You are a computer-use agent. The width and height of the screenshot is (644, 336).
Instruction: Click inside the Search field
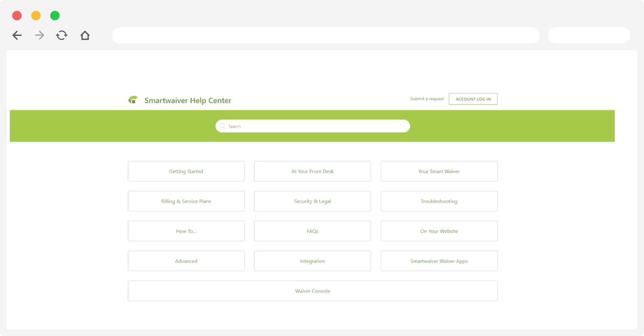312,126
